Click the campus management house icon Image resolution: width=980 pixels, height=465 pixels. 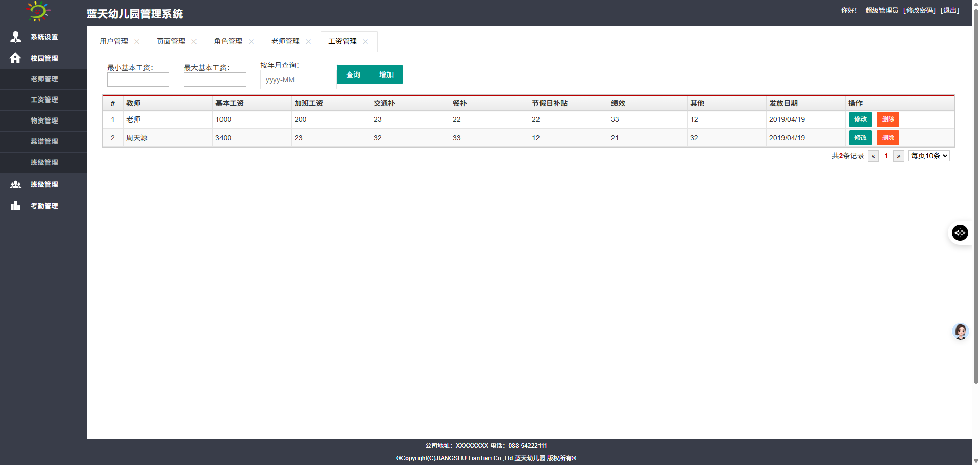[x=15, y=58]
